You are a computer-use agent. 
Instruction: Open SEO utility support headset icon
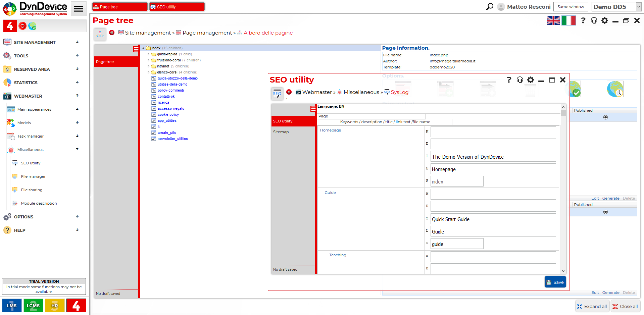(520, 80)
